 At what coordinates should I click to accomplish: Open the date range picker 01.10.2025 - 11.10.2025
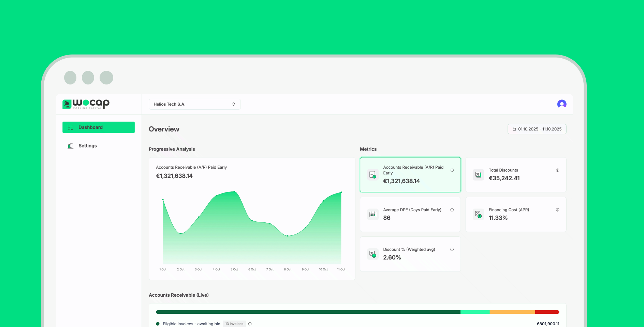[537, 129]
